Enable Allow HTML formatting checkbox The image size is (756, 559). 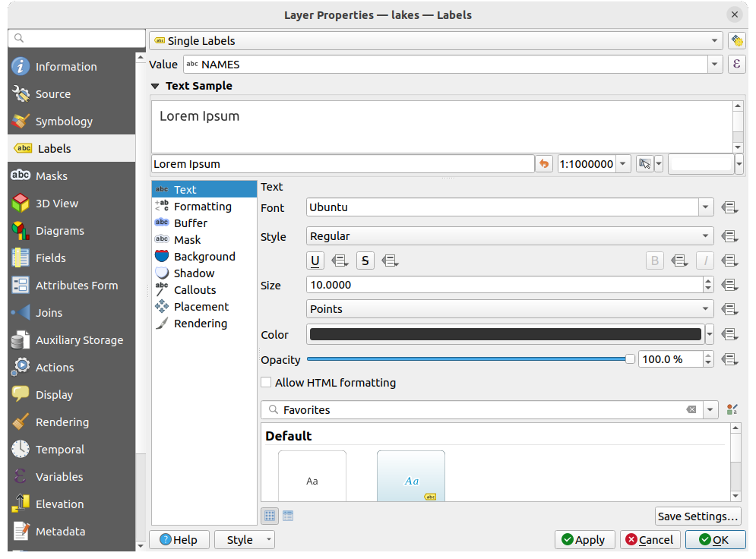pyautogui.click(x=266, y=383)
